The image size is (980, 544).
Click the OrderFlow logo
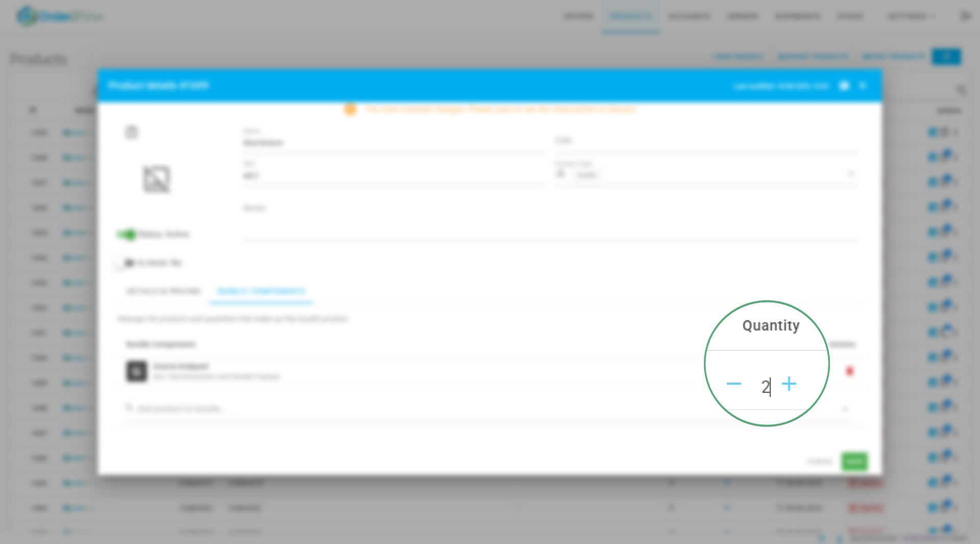(59, 16)
